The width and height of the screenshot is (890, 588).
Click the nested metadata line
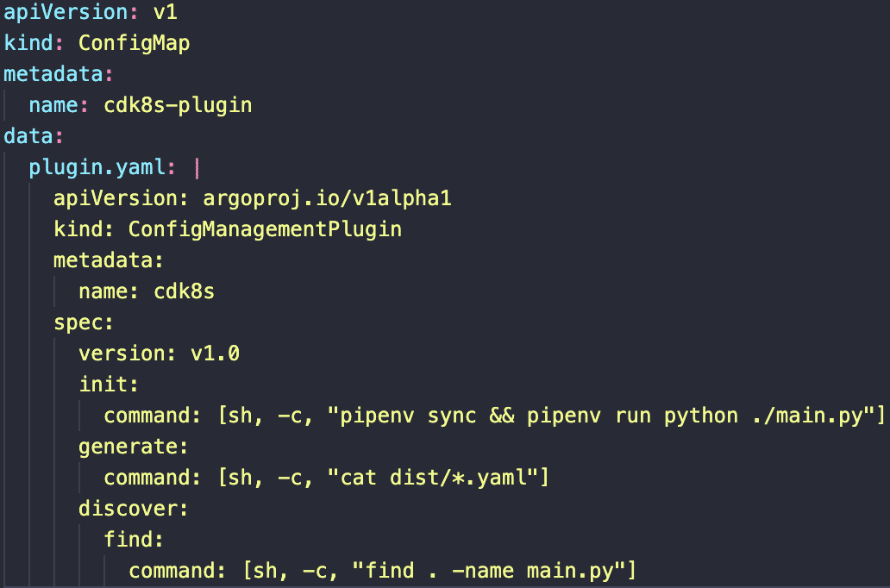coord(109,260)
